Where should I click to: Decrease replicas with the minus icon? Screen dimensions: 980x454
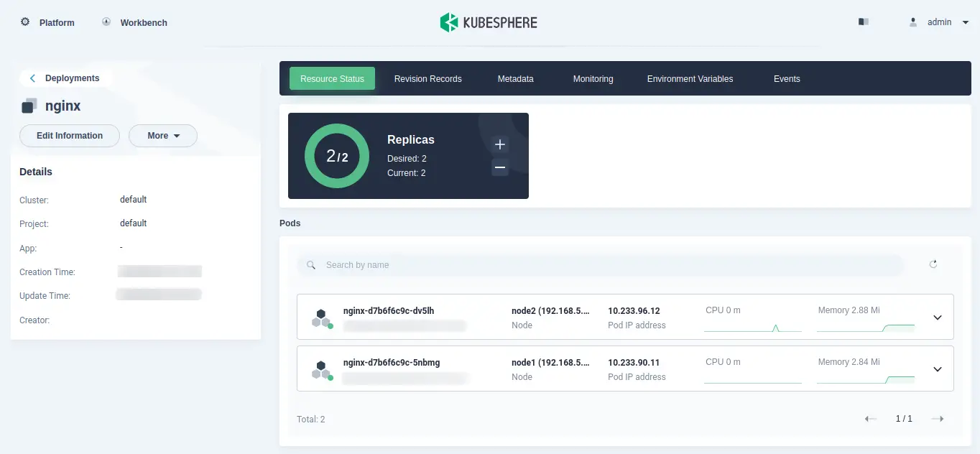500,168
